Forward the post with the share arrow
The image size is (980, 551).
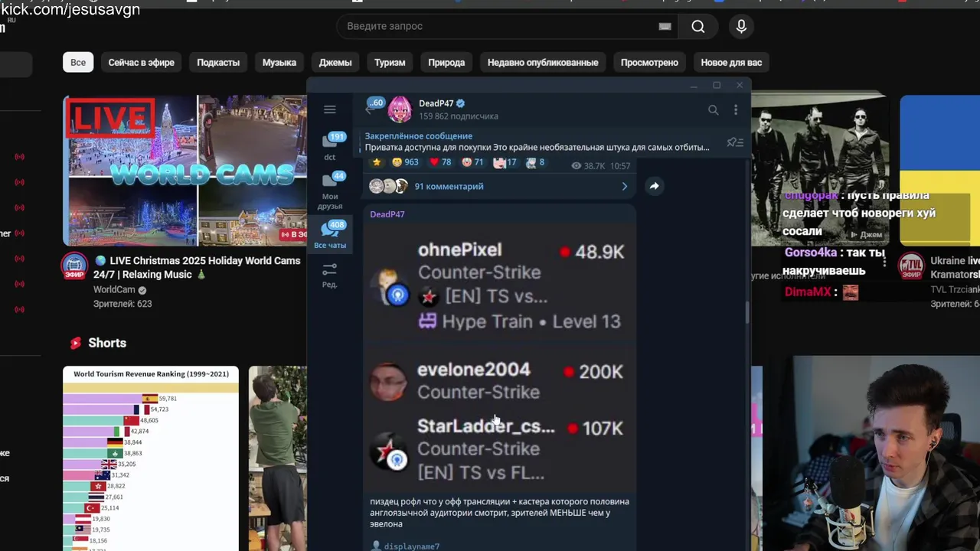654,186
